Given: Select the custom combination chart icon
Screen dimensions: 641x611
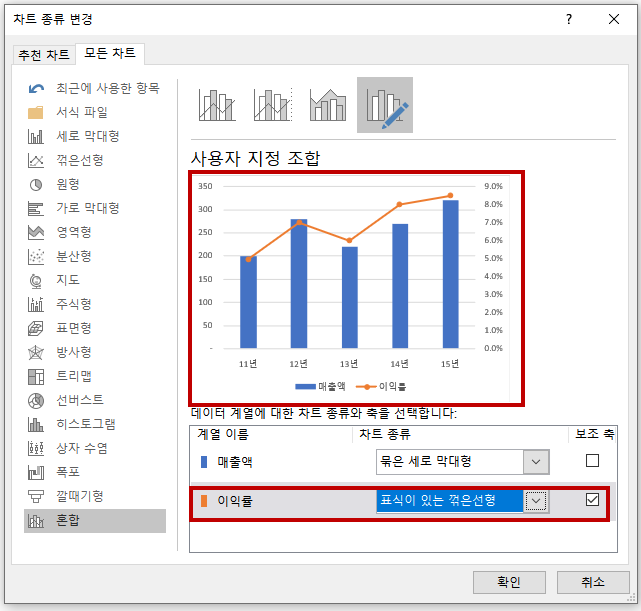Looking at the screenshot, I should pos(385,105).
